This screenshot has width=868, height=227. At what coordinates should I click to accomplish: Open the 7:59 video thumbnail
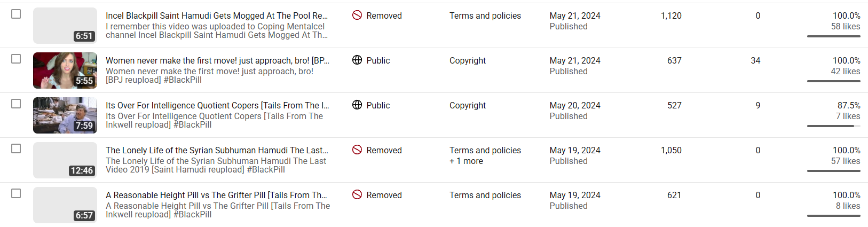65,115
